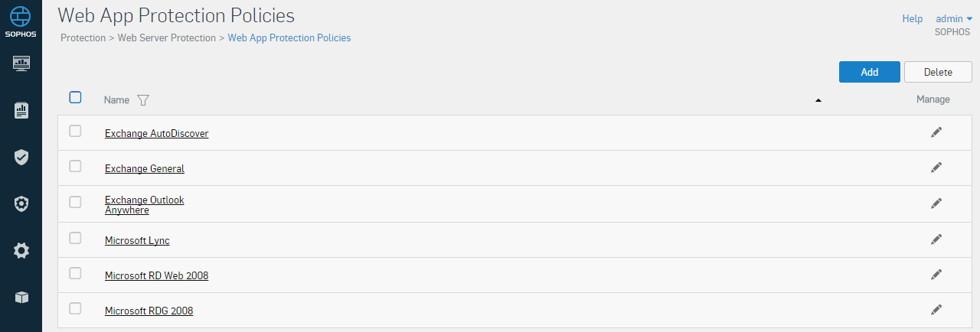Click the Name column filter funnel icon
The image size is (980, 332).
pyautogui.click(x=142, y=100)
